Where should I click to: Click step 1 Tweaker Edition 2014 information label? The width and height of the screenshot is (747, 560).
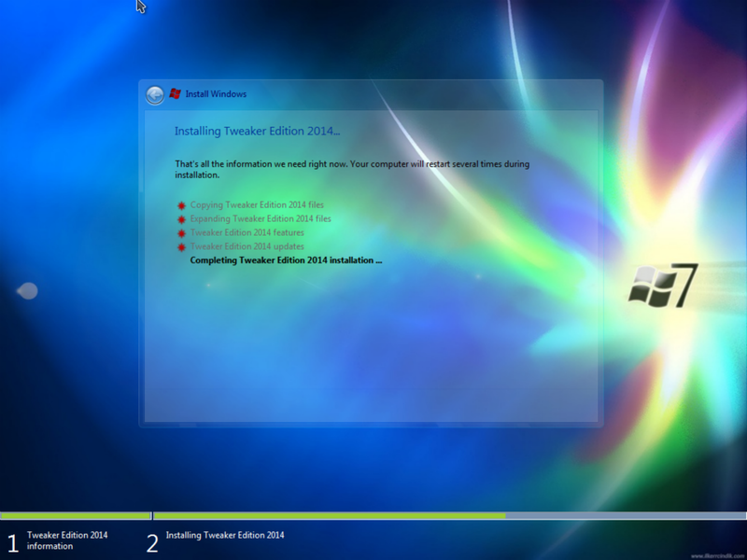[67, 540]
